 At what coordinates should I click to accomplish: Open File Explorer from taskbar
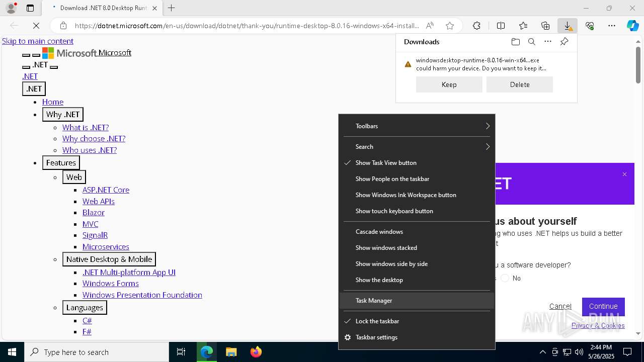coord(231,352)
